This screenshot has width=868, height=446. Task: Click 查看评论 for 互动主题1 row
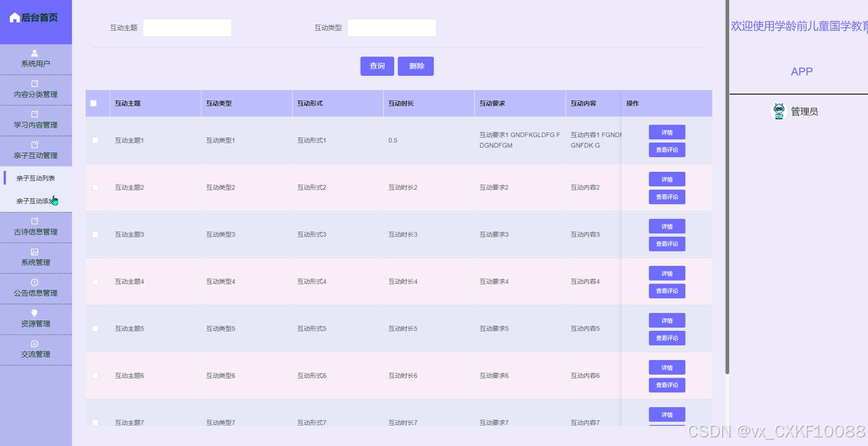tap(667, 150)
